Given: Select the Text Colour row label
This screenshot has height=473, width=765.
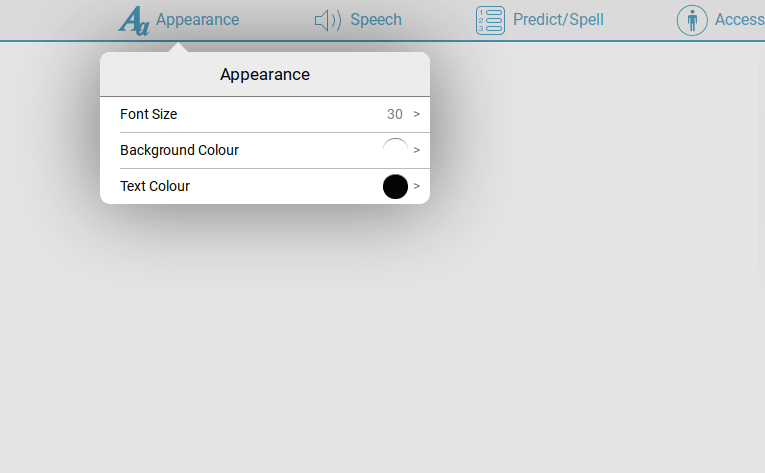Looking at the screenshot, I should click(155, 186).
